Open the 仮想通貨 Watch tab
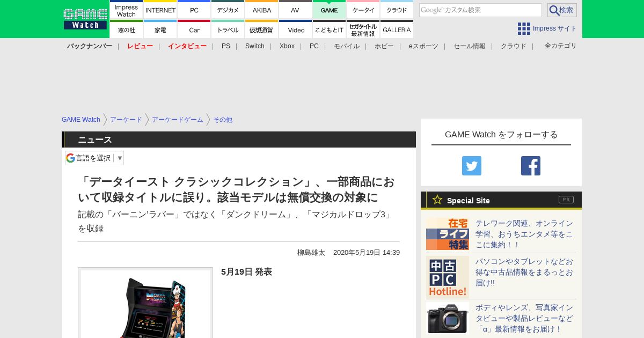Image resolution: width=644 pixels, height=338 pixels. 262,30
